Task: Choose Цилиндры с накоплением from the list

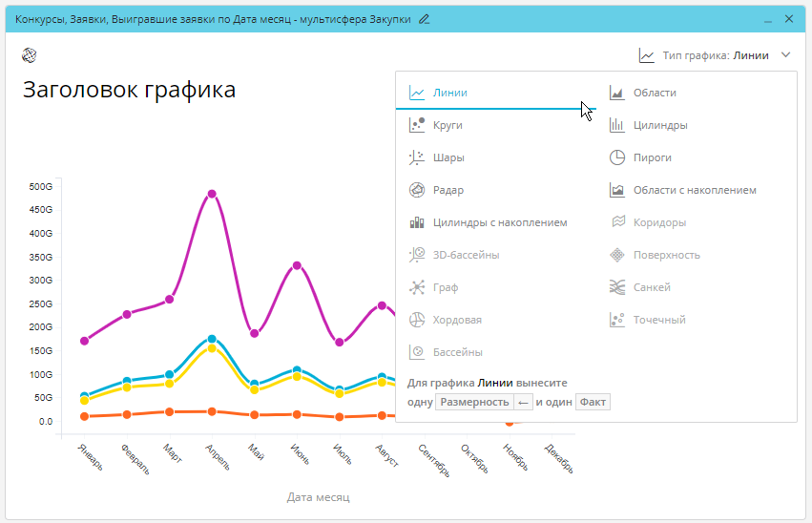Action: [x=500, y=222]
